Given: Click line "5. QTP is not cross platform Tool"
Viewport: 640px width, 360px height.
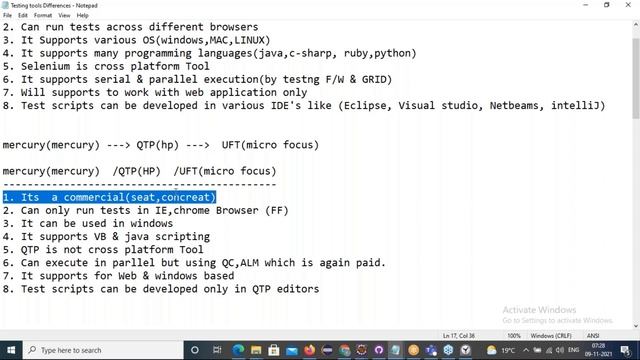Looking at the screenshot, I should click(103, 250).
